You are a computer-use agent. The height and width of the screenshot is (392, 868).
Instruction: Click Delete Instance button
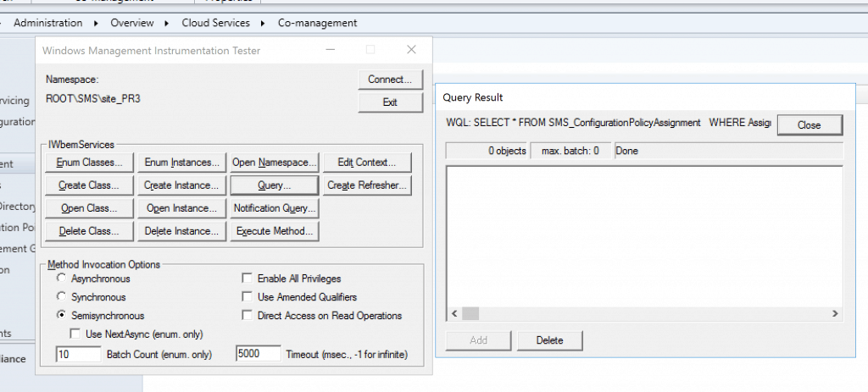[182, 231]
